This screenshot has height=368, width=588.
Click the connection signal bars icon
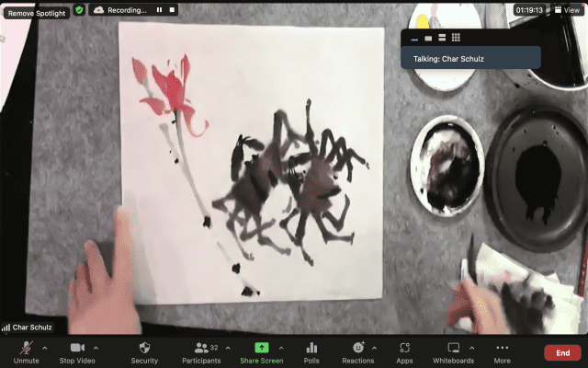point(6,328)
